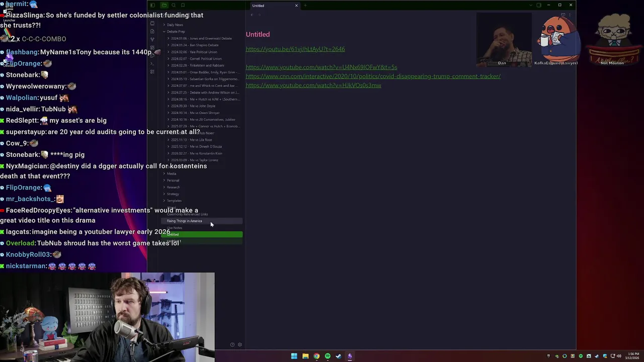Open Google Chrome from the taskbar
This screenshot has width=644, height=362.
coord(316,356)
